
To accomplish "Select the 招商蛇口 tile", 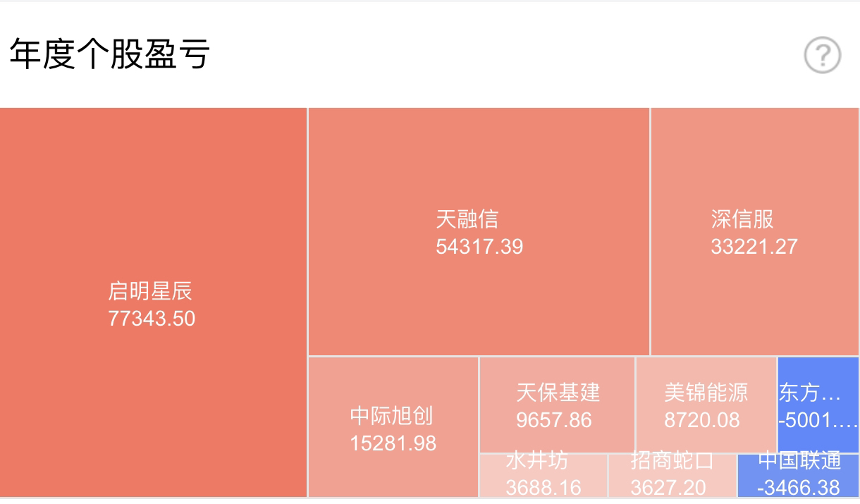I will pyautogui.click(x=672, y=476).
